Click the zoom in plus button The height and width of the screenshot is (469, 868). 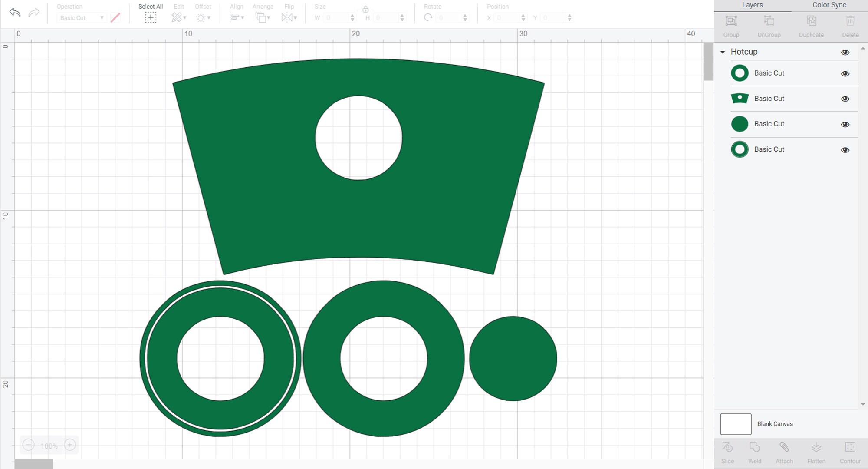tap(70, 445)
